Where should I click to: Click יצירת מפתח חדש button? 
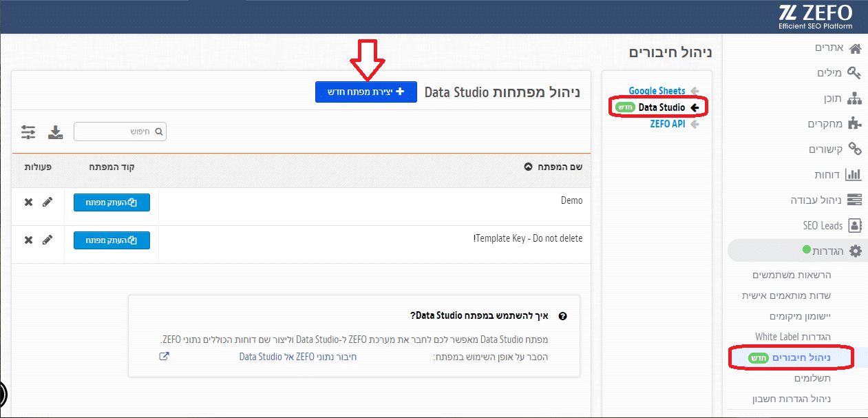366,92
